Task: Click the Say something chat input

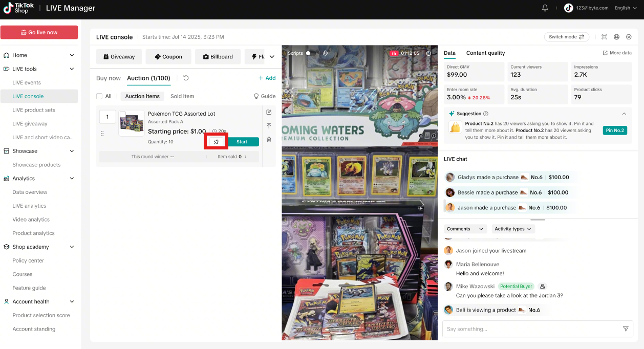Action: [x=538, y=329]
